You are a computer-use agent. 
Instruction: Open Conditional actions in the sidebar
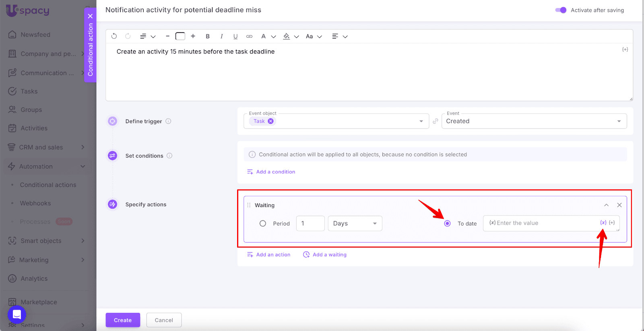click(x=48, y=185)
